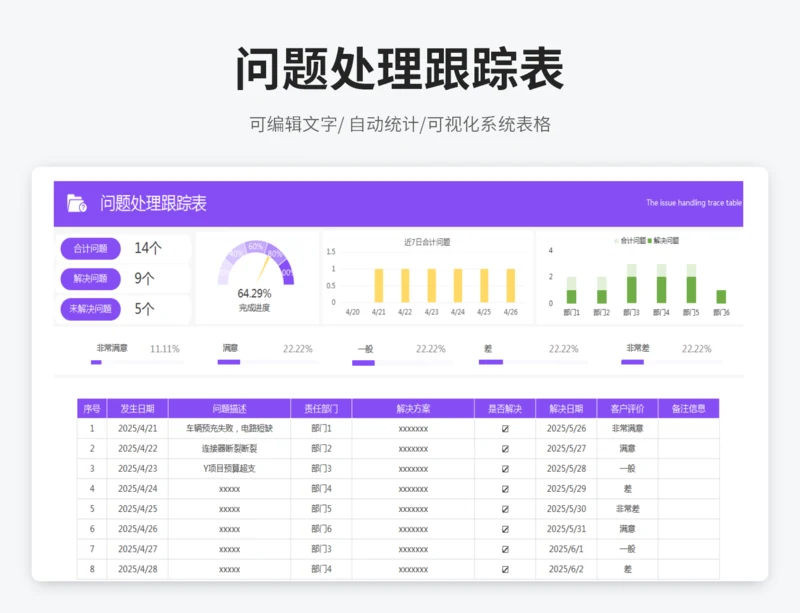Toggle the solved checkbox for row 7

click(505, 549)
